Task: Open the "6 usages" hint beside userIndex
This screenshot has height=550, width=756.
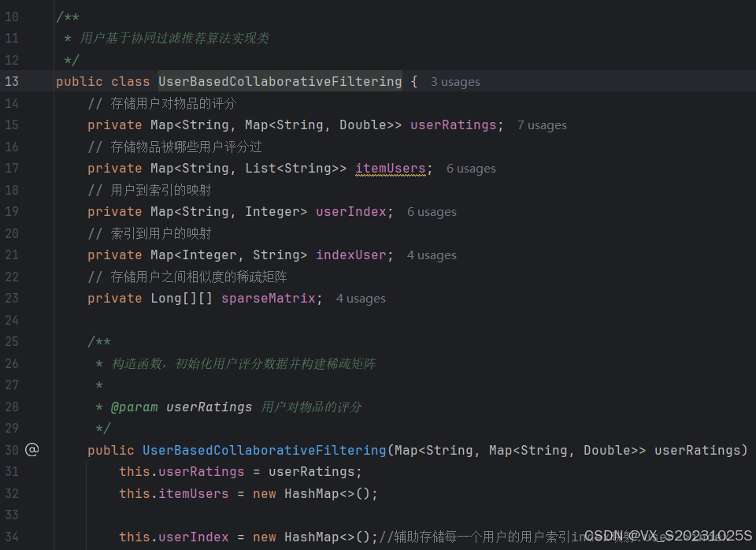Action: point(432,212)
